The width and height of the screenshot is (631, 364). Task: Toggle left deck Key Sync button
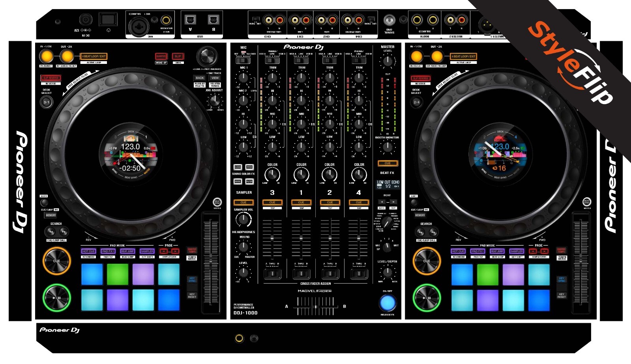(x=192, y=279)
